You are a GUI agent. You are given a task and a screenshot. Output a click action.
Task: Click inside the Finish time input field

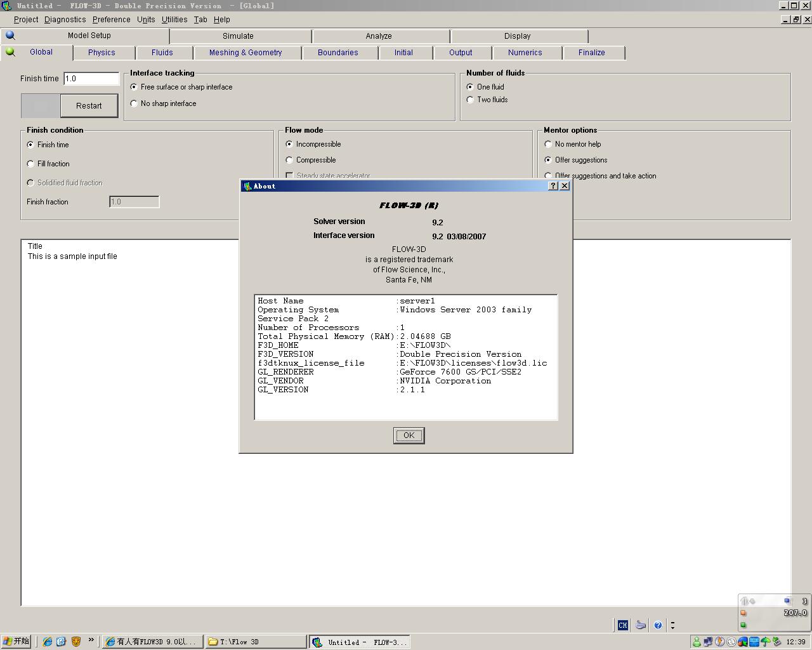[x=91, y=78]
